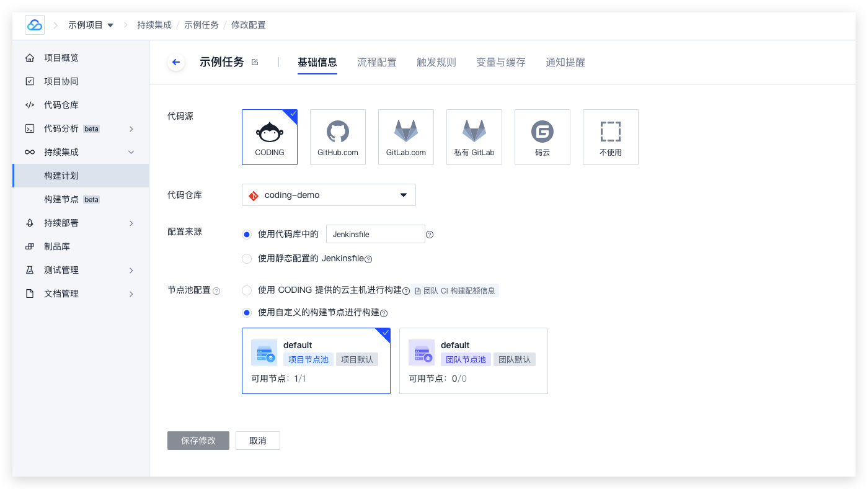
Task: Click the flask icon beside 测试管理
Action: pos(30,270)
